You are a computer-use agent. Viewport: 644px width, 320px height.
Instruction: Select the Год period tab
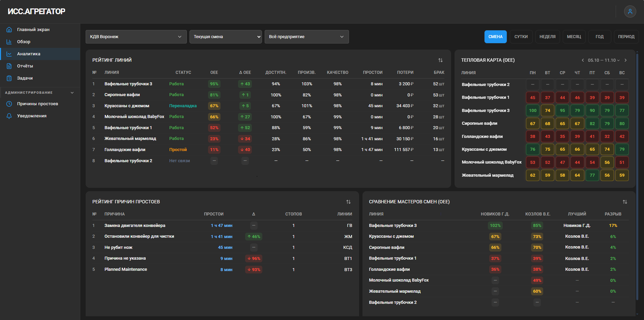click(599, 37)
